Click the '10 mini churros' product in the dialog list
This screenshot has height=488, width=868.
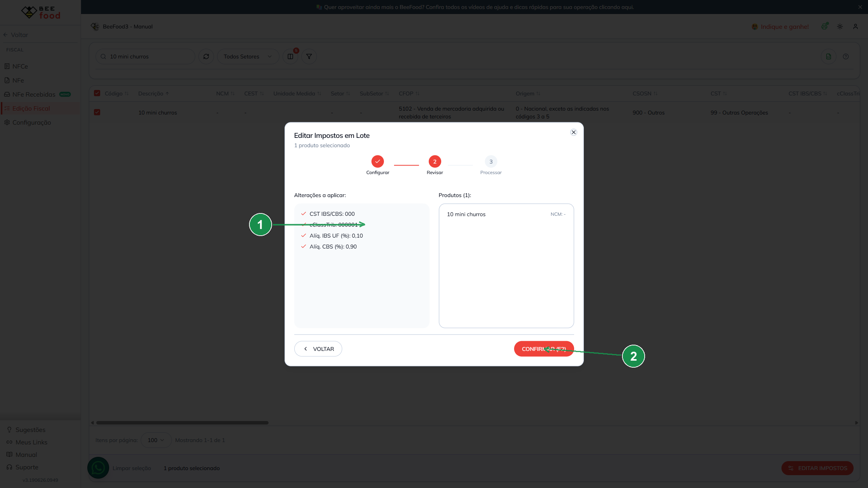pos(506,214)
